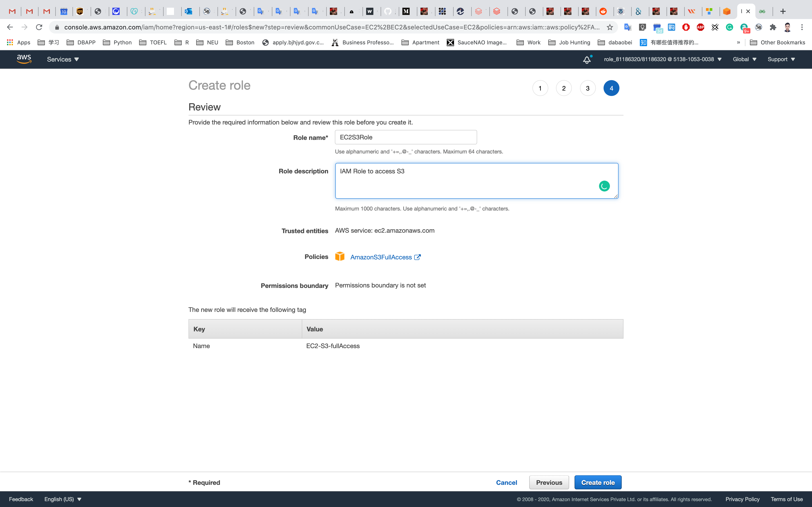Click the AdBlock Plus extension icon
Viewport: 812px width, 507px height.
click(700, 27)
